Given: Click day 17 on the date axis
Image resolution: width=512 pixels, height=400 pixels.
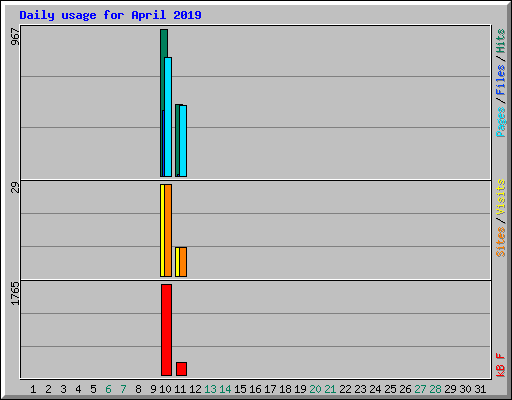Looking at the screenshot, I should tap(270, 389).
